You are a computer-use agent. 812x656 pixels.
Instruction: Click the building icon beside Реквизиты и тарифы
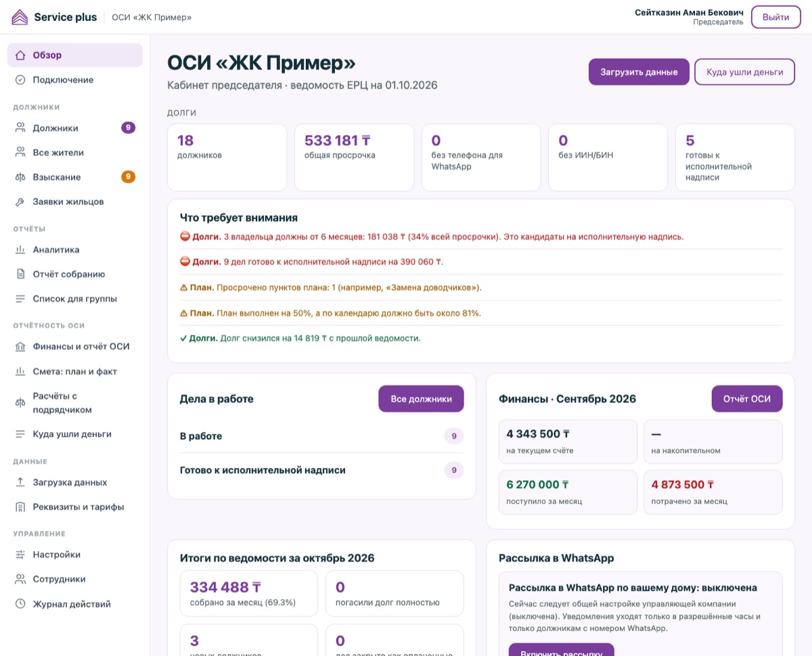(x=20, y=507)
